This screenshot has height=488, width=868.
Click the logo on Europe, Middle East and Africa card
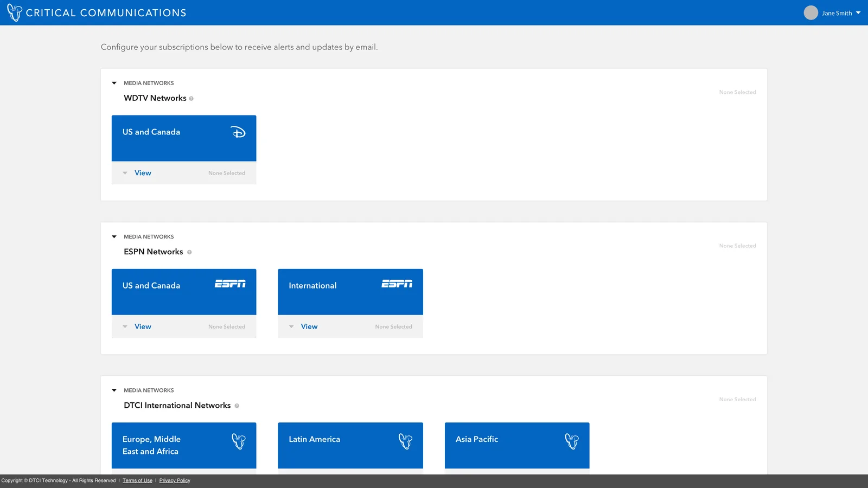239,441
